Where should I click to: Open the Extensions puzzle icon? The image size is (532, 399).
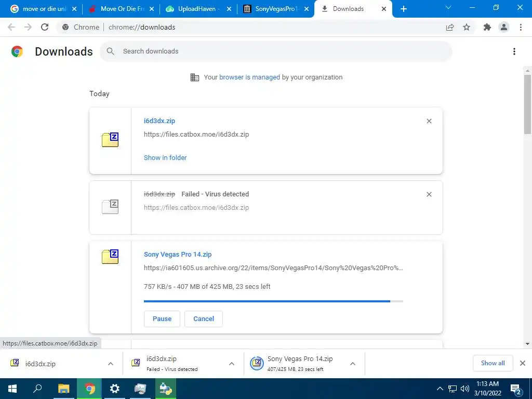pyautogui.click(x=487, y=27)
